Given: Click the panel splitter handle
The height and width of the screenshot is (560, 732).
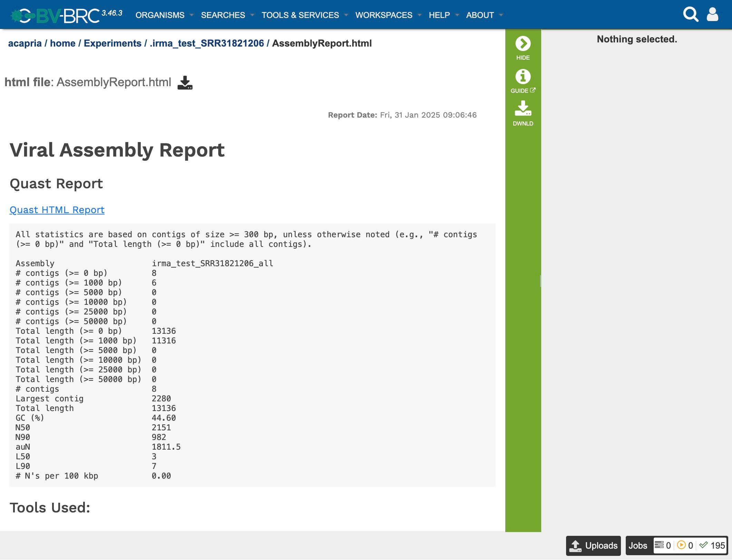Looking at the screenshot, I should (x=540, y=281).
